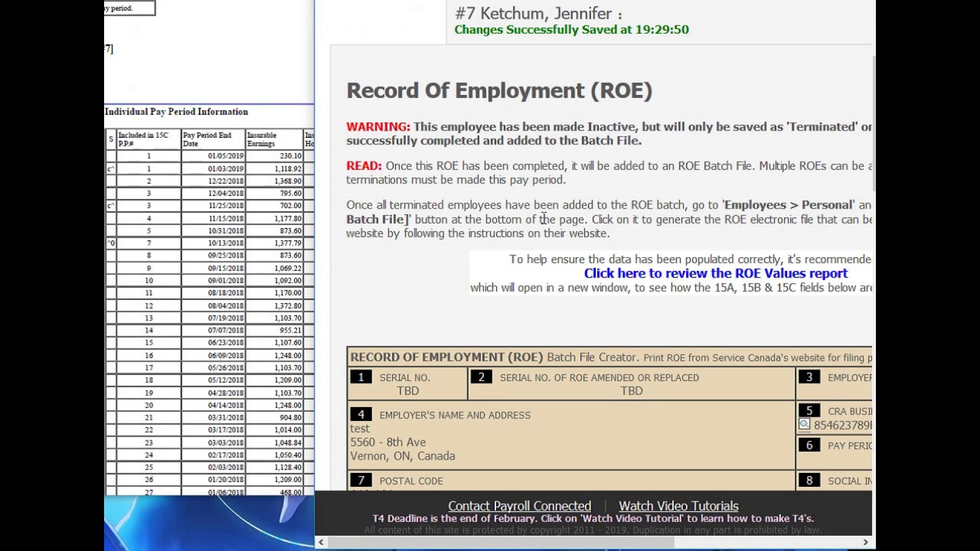The height and width of the screenshot is (551, 980).
Task: Click pay period end date 09/15/2018
Action: tap(225, 269)
